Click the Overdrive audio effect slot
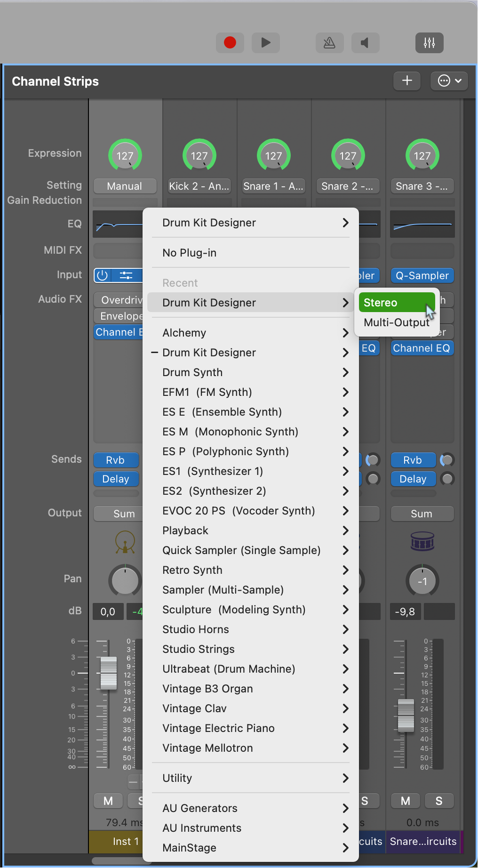Viewport: 478px width, 868px height. click(119, 300)
